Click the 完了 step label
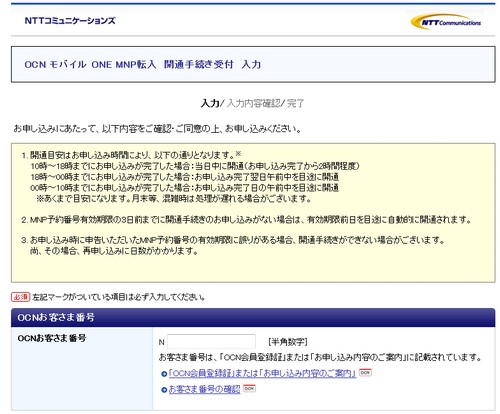 (295, 103)
